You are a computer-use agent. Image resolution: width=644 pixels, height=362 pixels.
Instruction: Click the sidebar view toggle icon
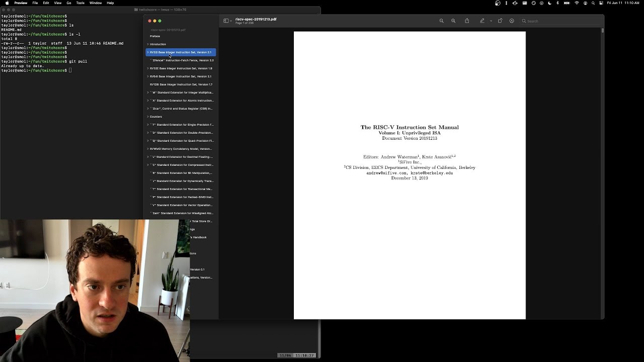(x=226, y=21)
